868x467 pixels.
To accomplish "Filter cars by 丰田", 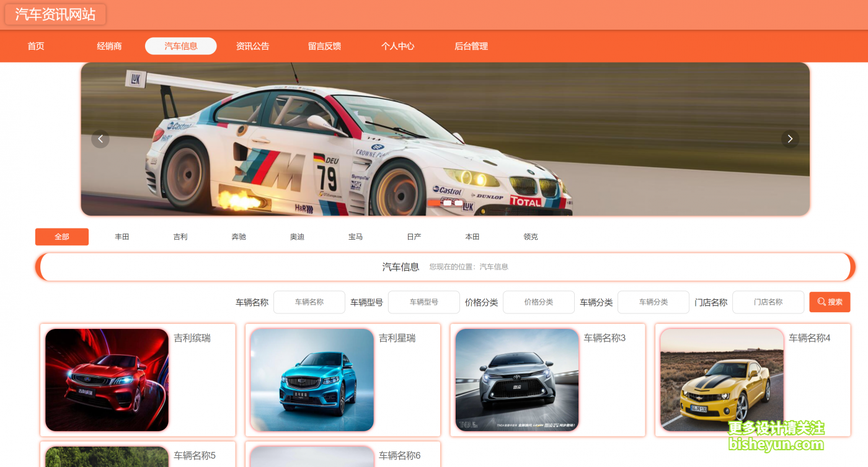I will coord(122,237).
